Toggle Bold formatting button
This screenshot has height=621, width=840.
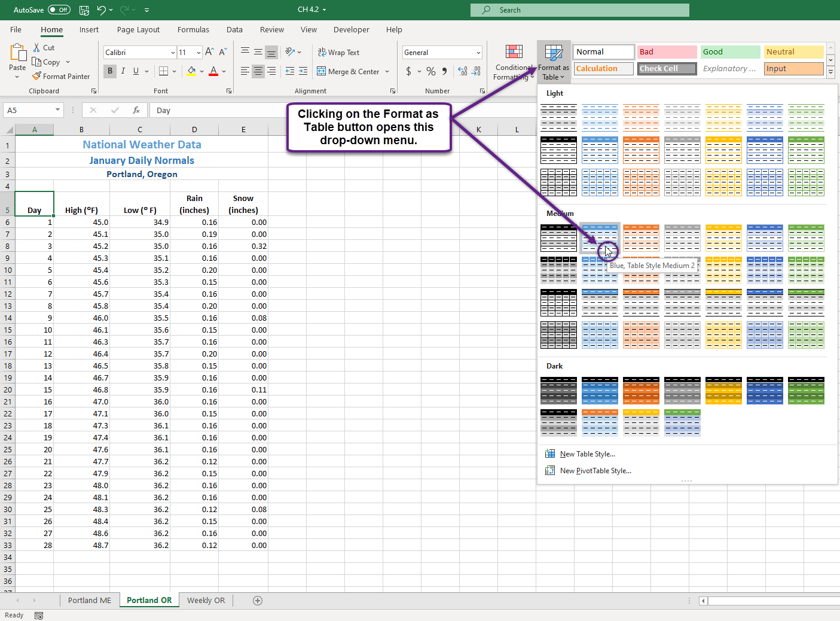pos(110,71)
